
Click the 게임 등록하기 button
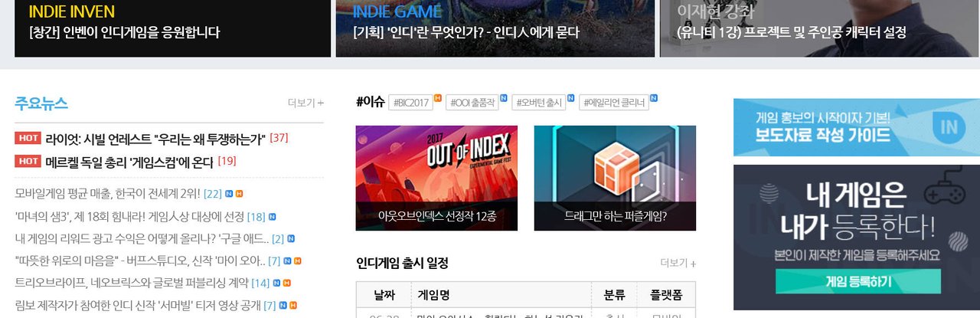click(859, 282)
